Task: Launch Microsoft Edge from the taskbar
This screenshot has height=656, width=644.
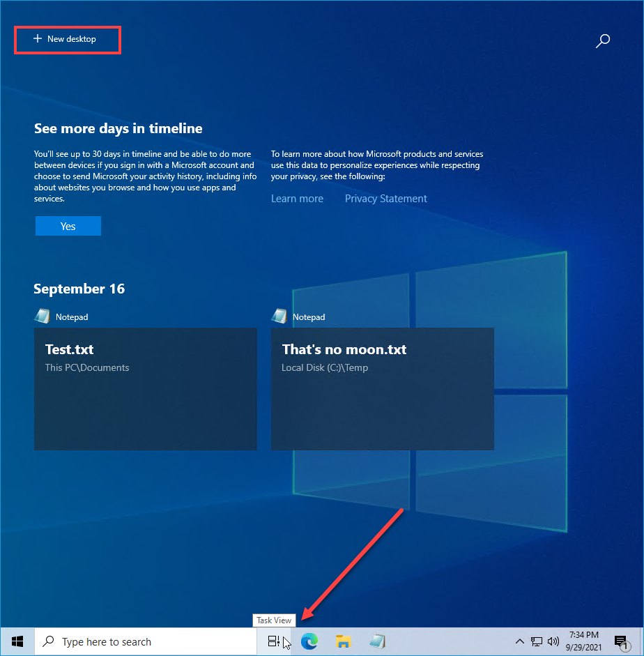Action: pyautogui.click(x=309, y=641)
